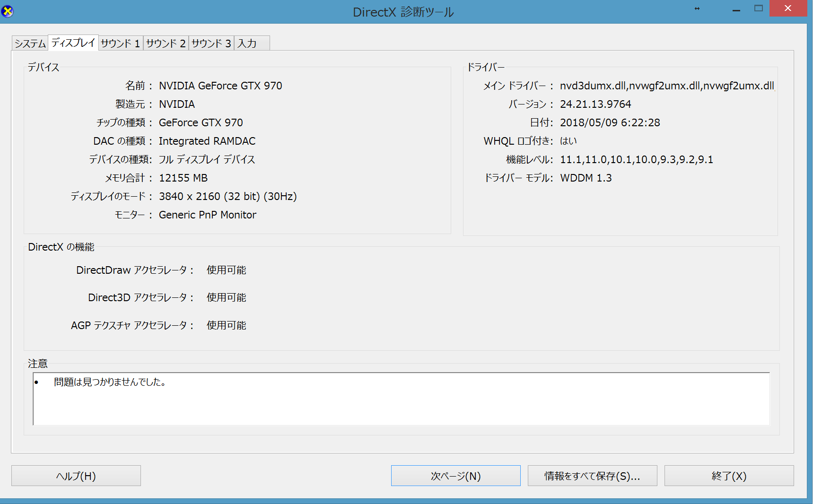
Task: Switch to the 入力 tab
Action: point(252,43)
